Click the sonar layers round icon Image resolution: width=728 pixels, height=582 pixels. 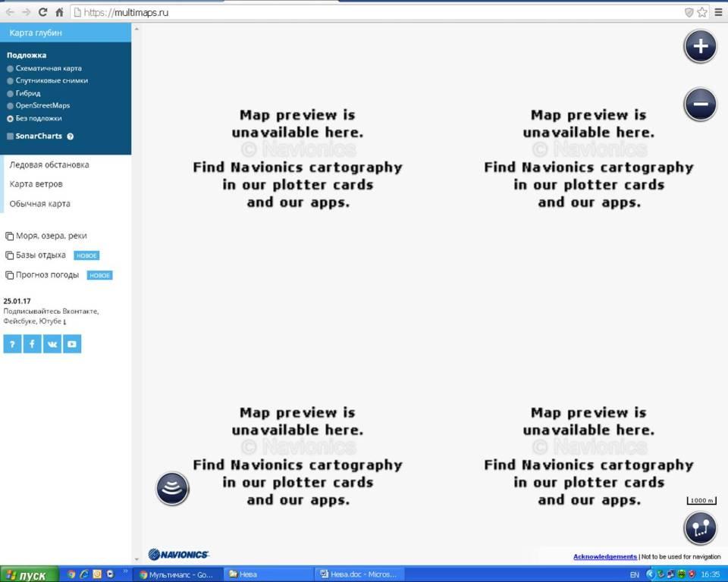coord(172,488)
